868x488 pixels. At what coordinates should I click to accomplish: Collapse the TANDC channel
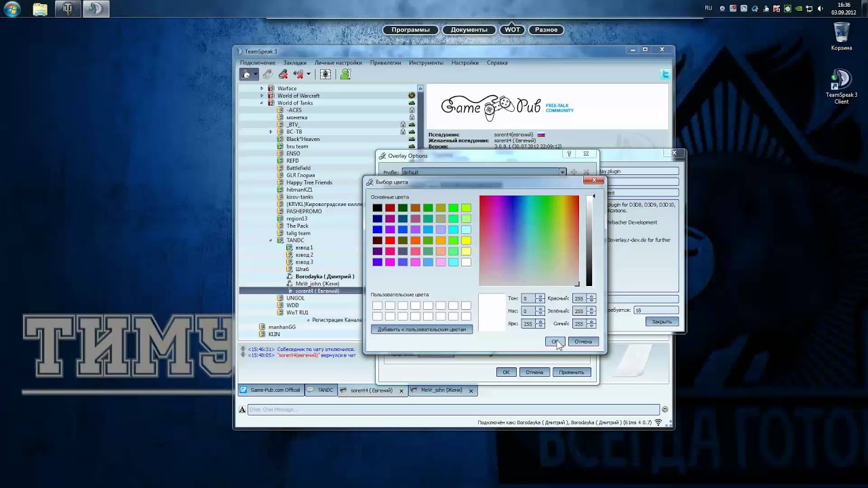pyautogui.click(x=271, y=240)
